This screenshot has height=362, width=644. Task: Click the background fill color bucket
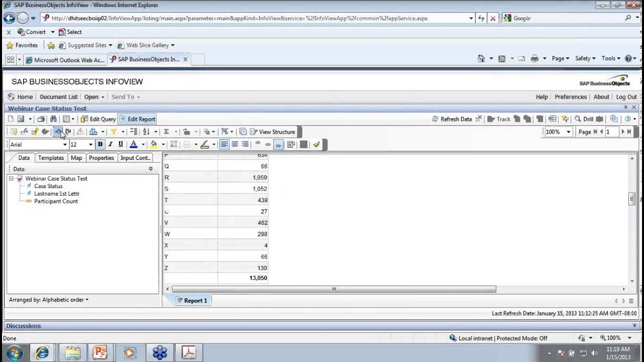coord(153,144)
